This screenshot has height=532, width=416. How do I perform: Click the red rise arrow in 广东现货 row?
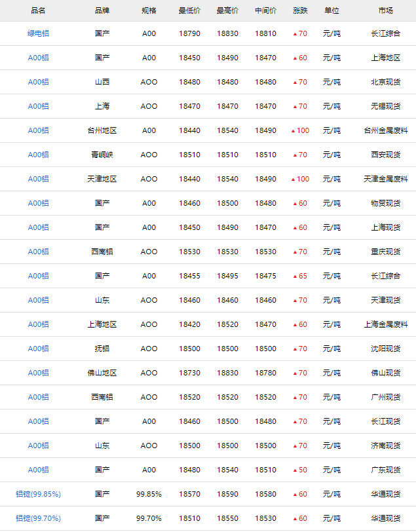(295, 470)
